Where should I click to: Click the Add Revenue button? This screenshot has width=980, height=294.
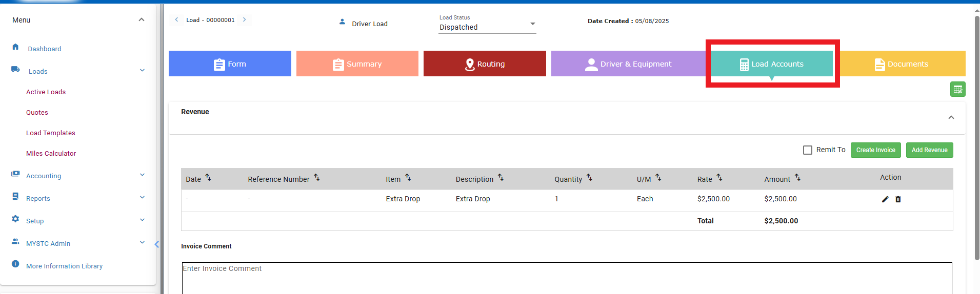click(929, 150)
